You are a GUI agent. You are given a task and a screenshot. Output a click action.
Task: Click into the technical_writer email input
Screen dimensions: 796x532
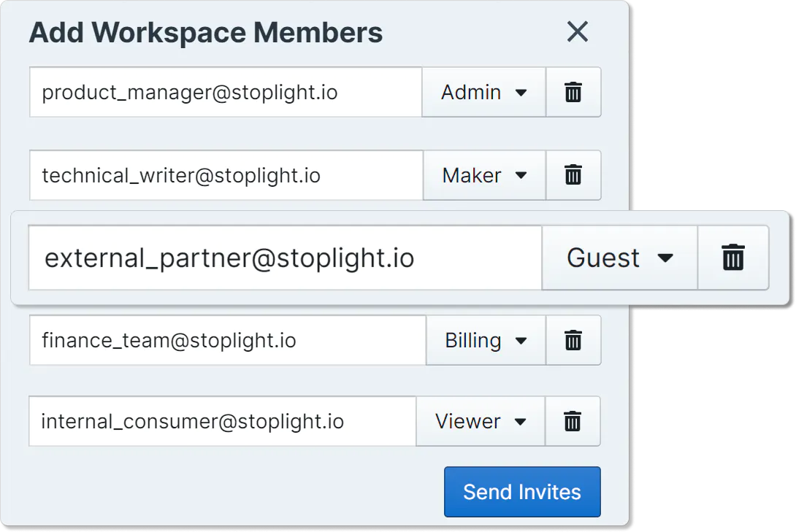[226, 175]
